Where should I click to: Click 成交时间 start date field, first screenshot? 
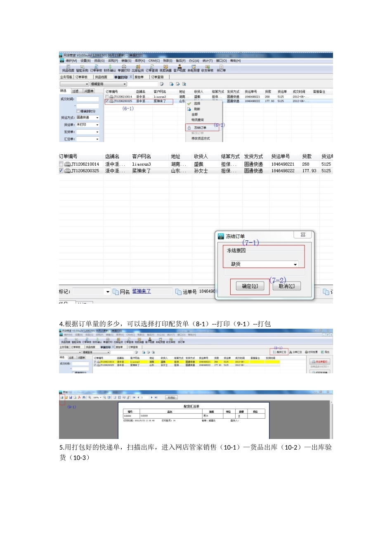88,99
